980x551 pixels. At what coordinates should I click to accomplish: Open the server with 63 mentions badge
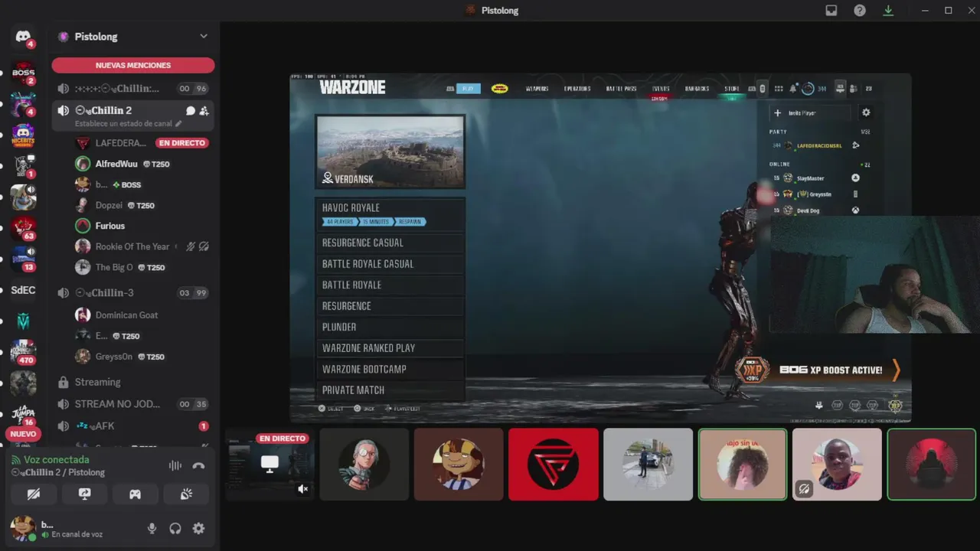point(23,228)
